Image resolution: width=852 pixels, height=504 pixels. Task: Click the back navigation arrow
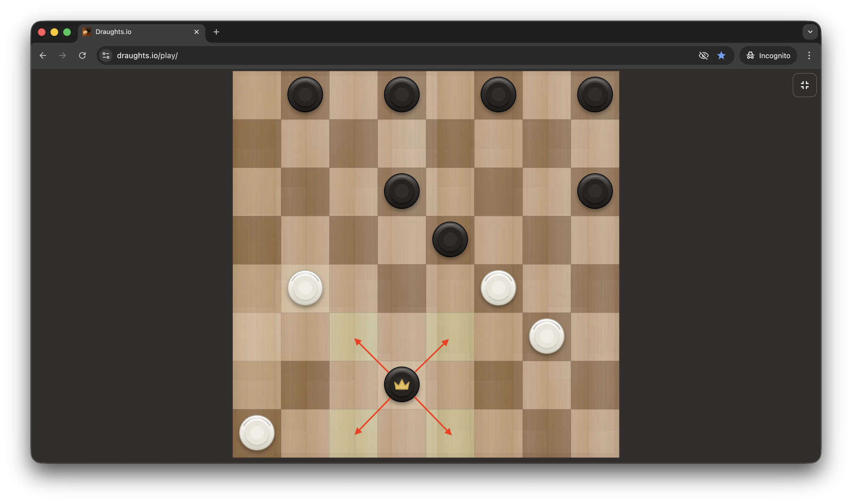tap(43, 55)
